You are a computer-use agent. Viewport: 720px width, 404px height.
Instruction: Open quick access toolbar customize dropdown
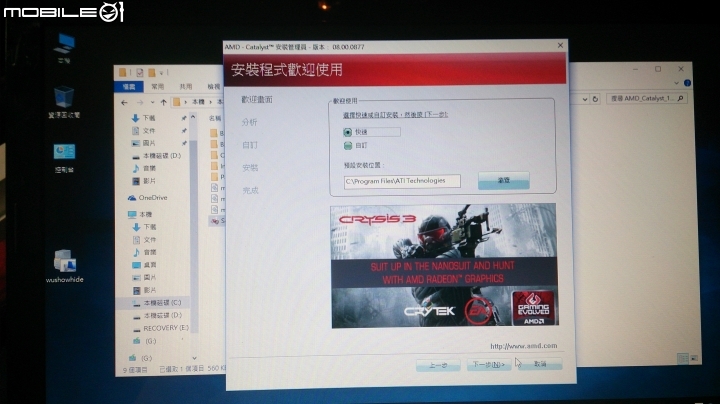pyautogui.click(x=161, y=73)
